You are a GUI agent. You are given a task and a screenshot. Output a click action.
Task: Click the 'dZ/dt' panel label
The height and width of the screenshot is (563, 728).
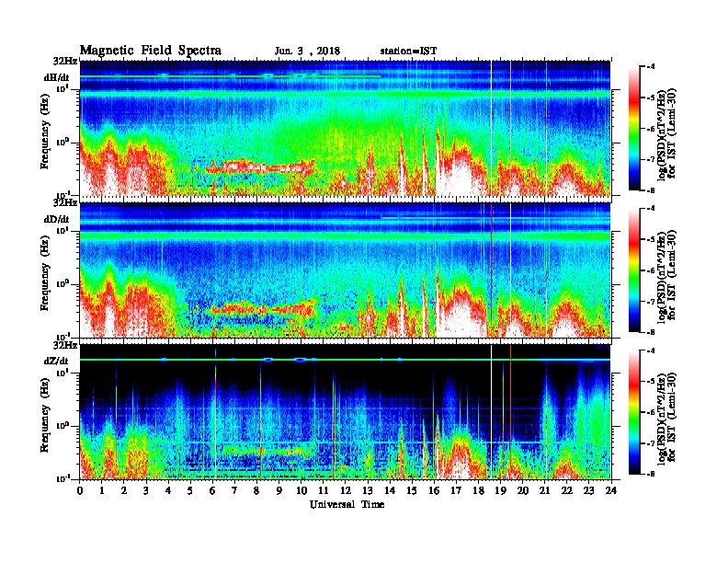pos(57,361)
